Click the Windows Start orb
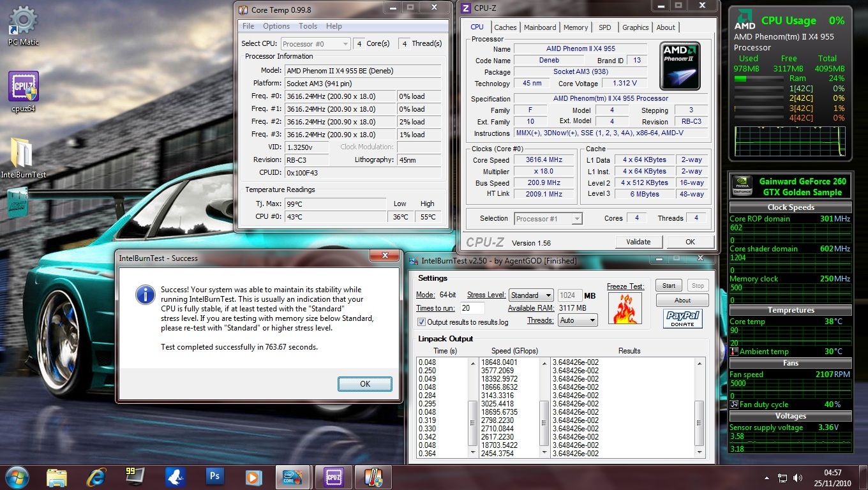The height and width of the screenshot is (490, 868). [17, 477]
